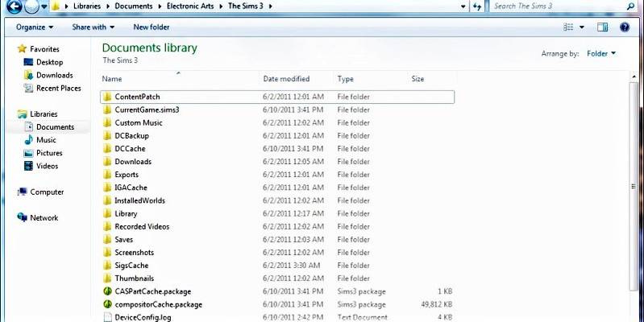Open the view options dropdown arrow

point(582,27)
